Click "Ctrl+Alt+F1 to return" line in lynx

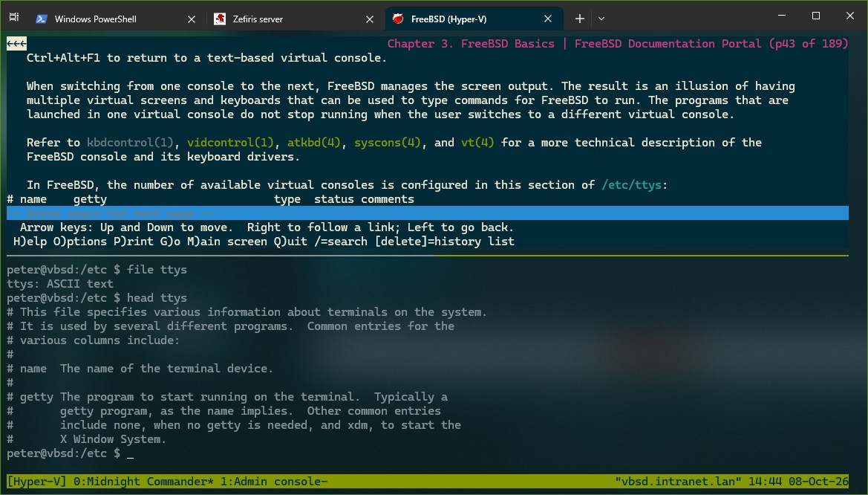206,58
